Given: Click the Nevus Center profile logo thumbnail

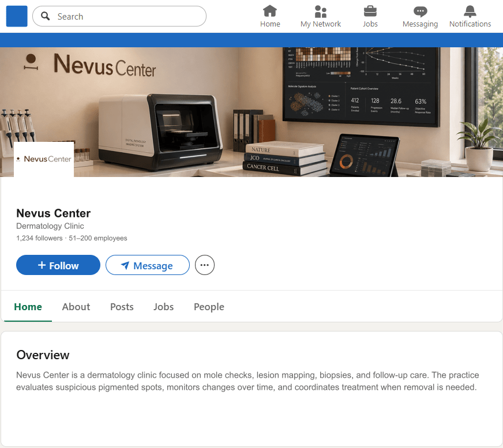Looking at the screenshot, I should click(43, 159).
